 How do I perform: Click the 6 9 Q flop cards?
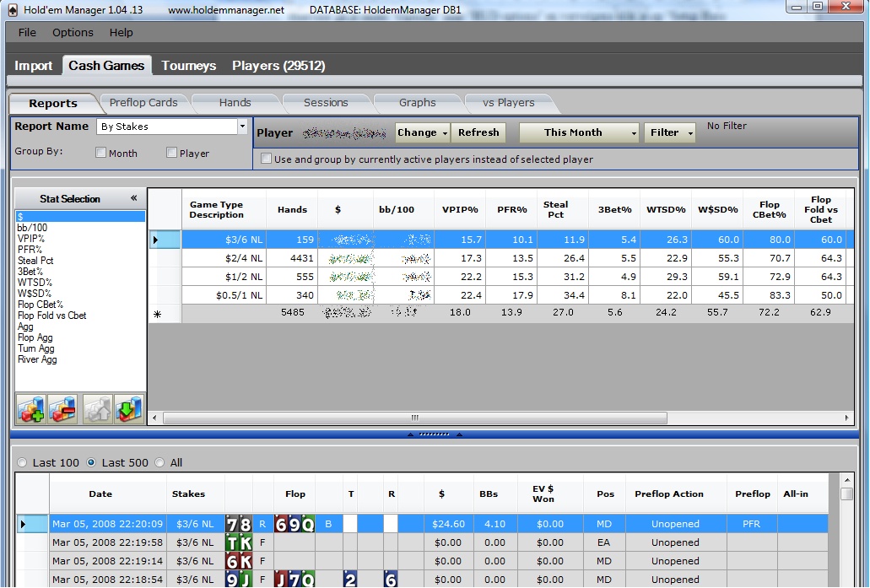click(295, 524)
